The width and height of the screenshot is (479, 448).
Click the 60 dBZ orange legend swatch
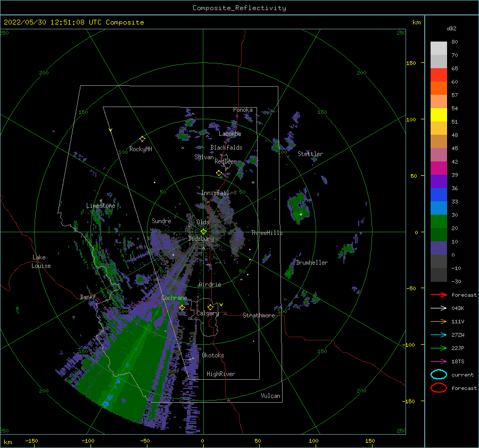tap(439, 88)
